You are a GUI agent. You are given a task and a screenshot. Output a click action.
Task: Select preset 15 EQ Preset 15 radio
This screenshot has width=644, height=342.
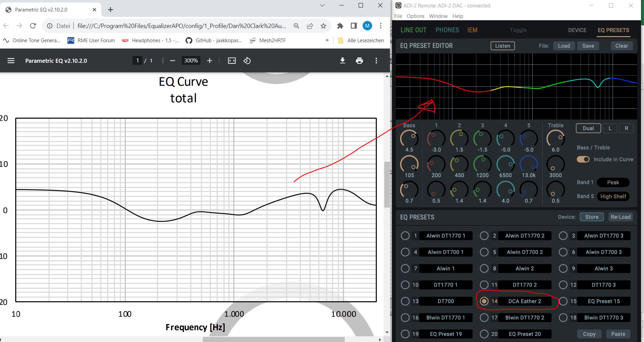(563, 301)
